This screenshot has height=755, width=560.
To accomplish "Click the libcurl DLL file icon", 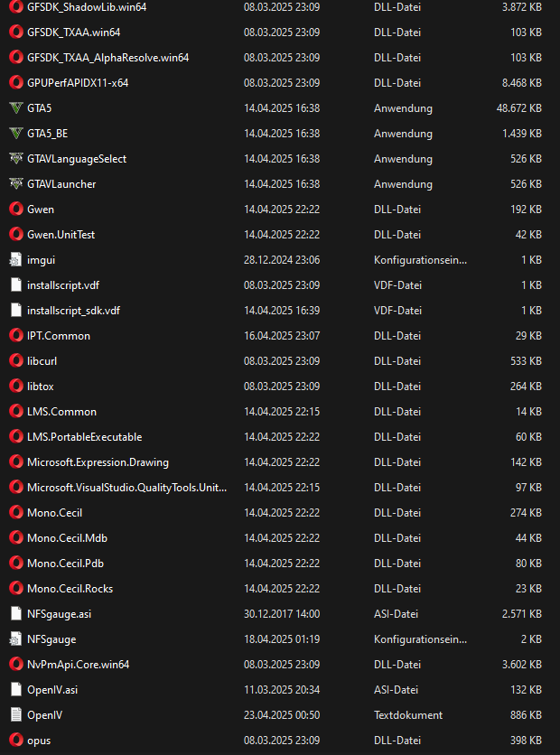I will pyautogui.click(x=15, y=361).
